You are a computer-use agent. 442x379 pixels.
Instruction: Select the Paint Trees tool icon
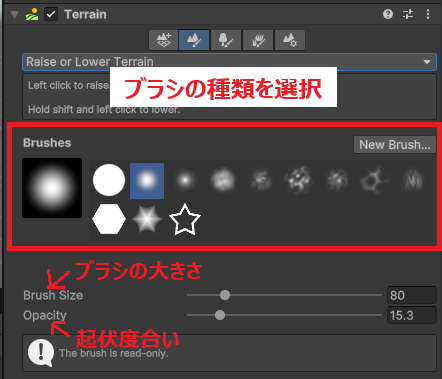[x=226, y=40]
